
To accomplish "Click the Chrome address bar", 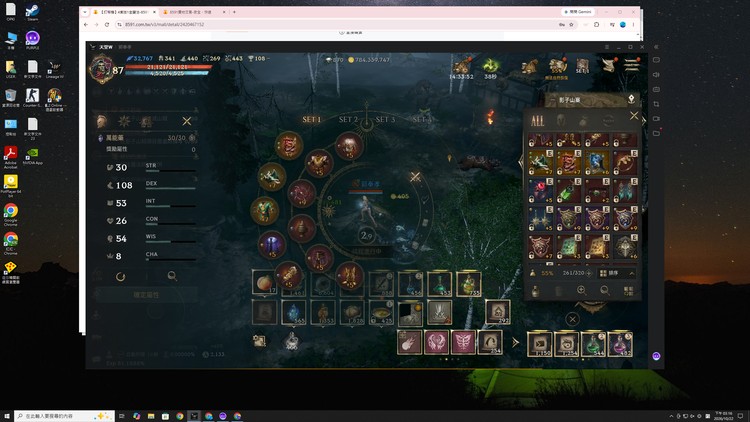I will tap(337, 24).
